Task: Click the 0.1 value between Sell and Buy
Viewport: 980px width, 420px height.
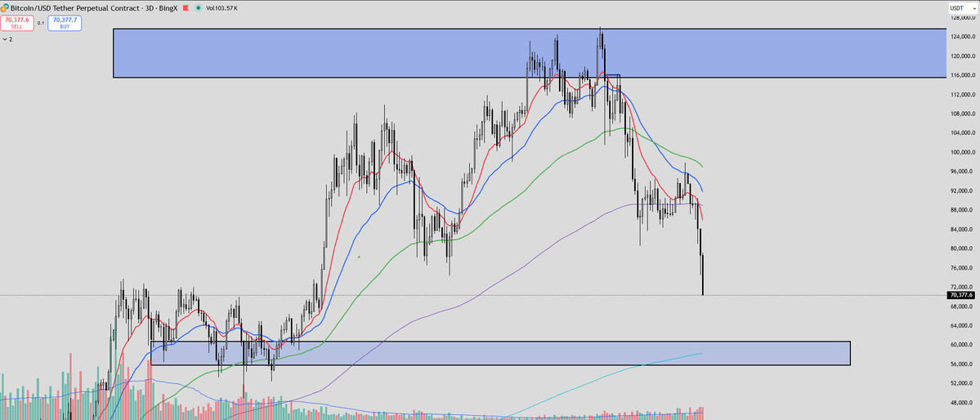Action: [41, 23]
